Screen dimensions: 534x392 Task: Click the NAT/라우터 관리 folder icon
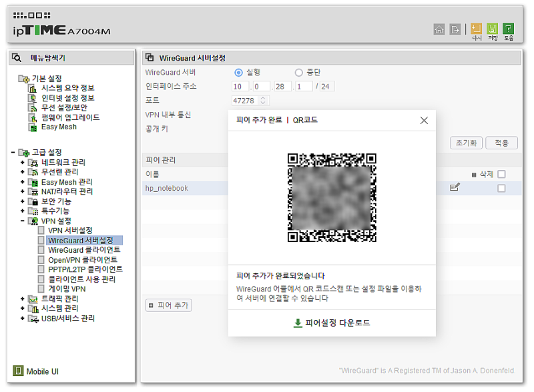[x=33, y=191]
